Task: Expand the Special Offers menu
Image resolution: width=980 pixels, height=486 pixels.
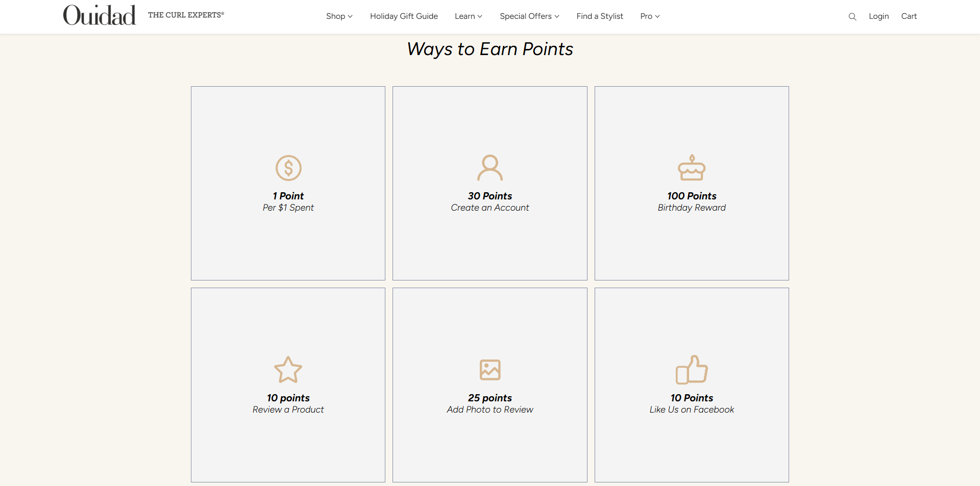Action: (529, 16)
